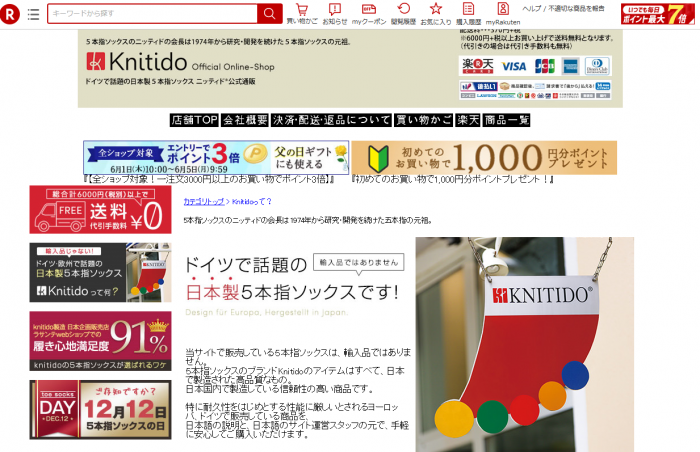This screenshot has height=452, width=700.
Task: Click the Knitidoって何? sidebar banner
Action: point(100,272)
